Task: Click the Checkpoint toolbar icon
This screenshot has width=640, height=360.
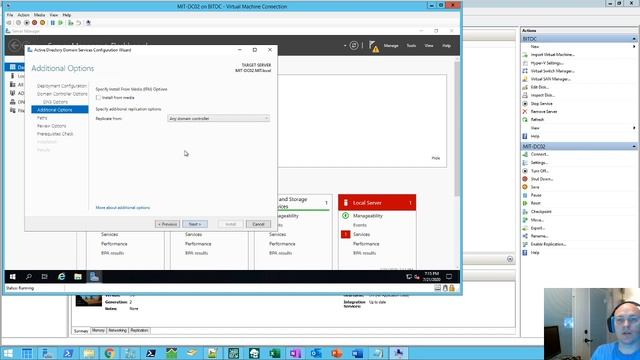Action: click(71, 23)
